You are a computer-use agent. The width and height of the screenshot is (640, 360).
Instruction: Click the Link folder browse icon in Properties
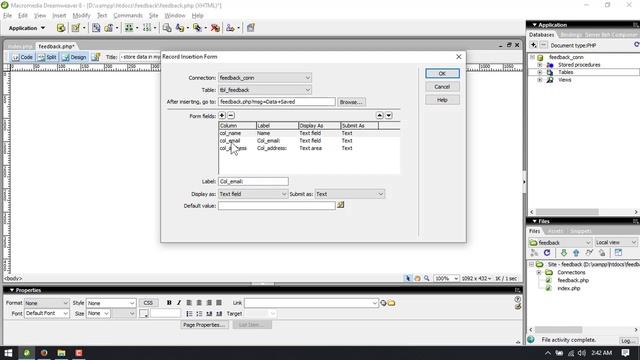[x=391, y=303]
